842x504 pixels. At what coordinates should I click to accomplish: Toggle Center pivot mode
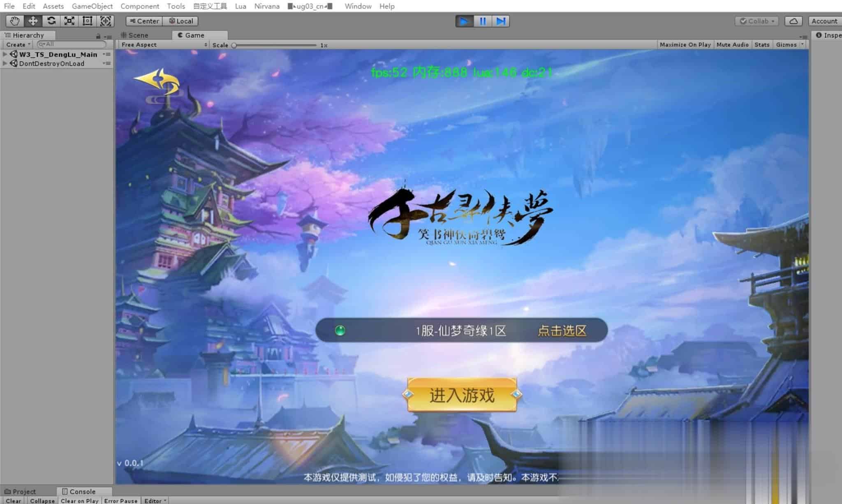point(144,21)
